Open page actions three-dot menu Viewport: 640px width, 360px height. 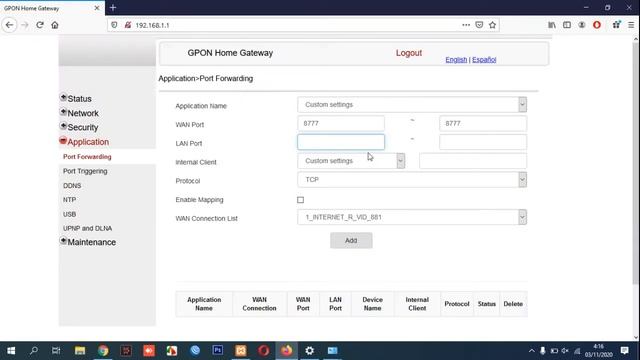point(466,25)
